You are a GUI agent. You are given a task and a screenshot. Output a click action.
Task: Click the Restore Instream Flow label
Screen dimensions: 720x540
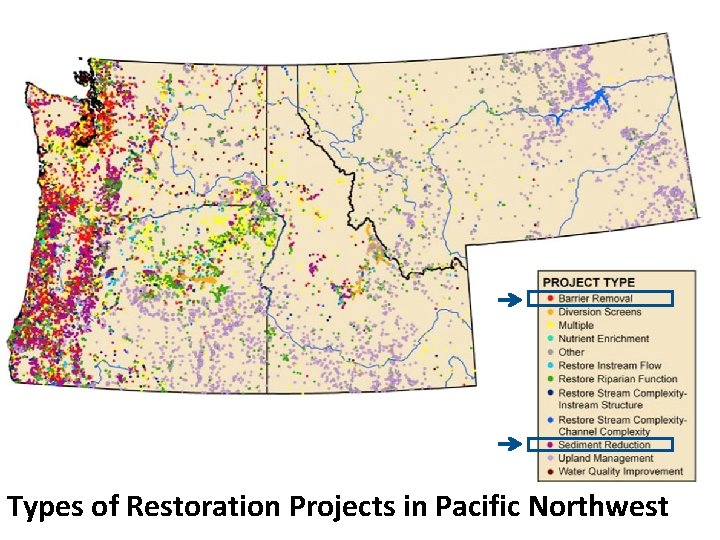[610, 366]
